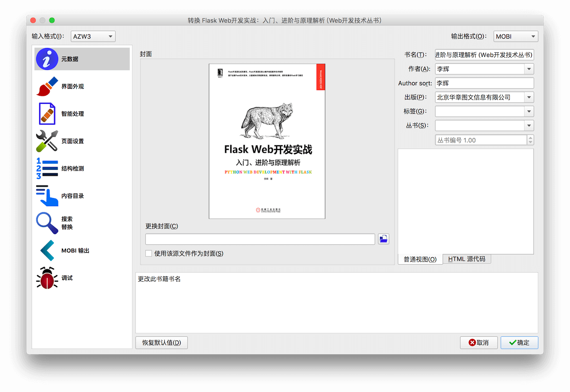This screenshot has width=570, height=392.
Task: Confirm with the 确定 button
Action: [x=519, y=342]
